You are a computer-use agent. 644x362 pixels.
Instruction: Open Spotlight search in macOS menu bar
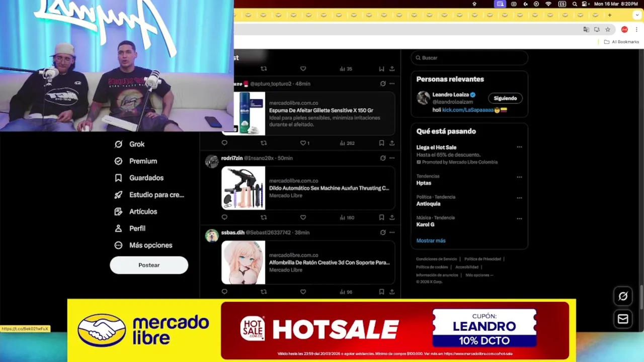point(575,4)
